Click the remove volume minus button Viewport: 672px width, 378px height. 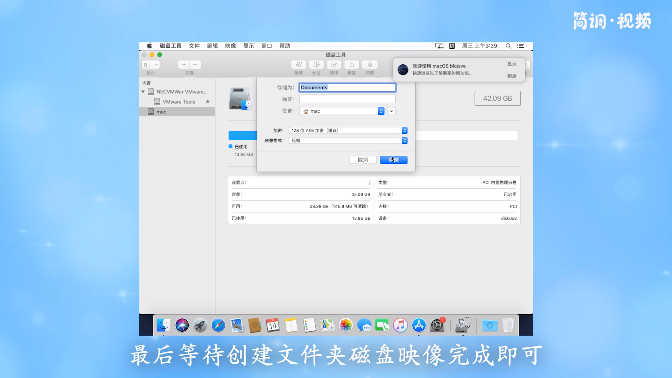point(195,65)
